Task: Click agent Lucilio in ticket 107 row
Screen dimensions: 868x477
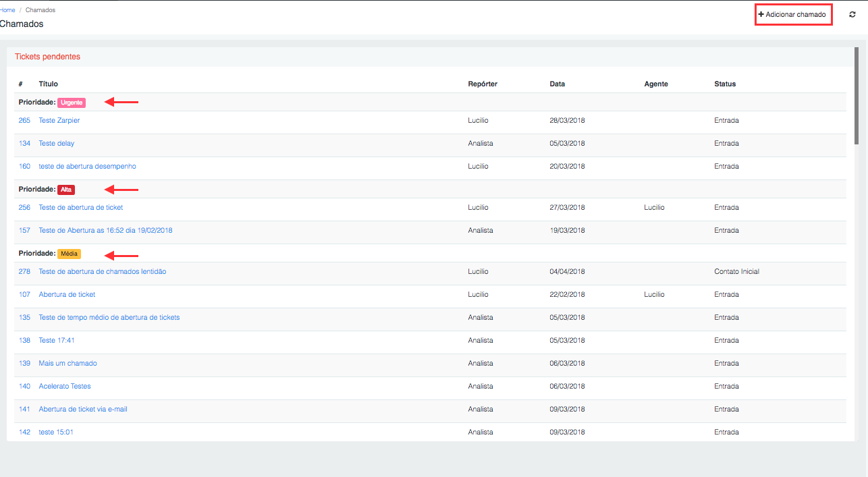Action: pos(654,294)
